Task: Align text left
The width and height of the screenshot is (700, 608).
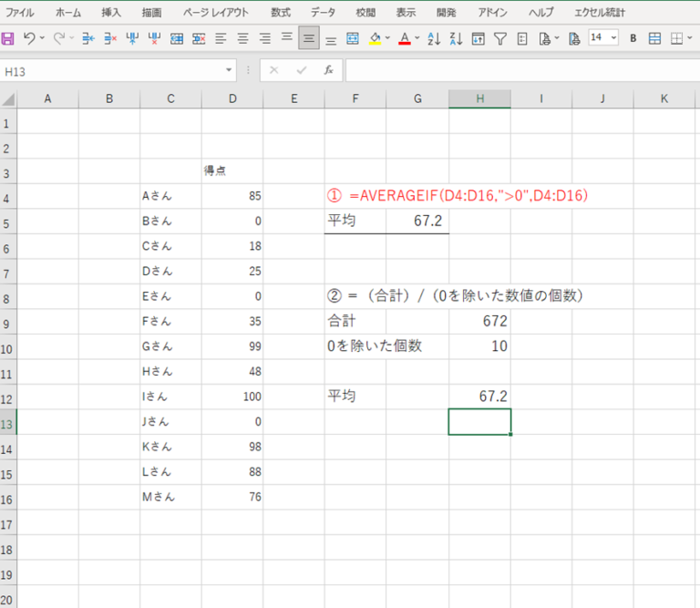Action: (221, 39)
